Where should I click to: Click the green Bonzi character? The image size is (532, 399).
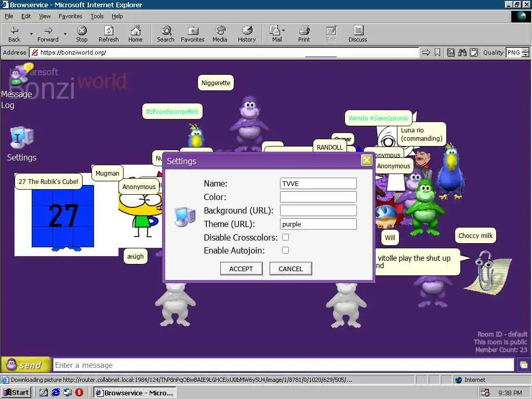coord(424,207)
